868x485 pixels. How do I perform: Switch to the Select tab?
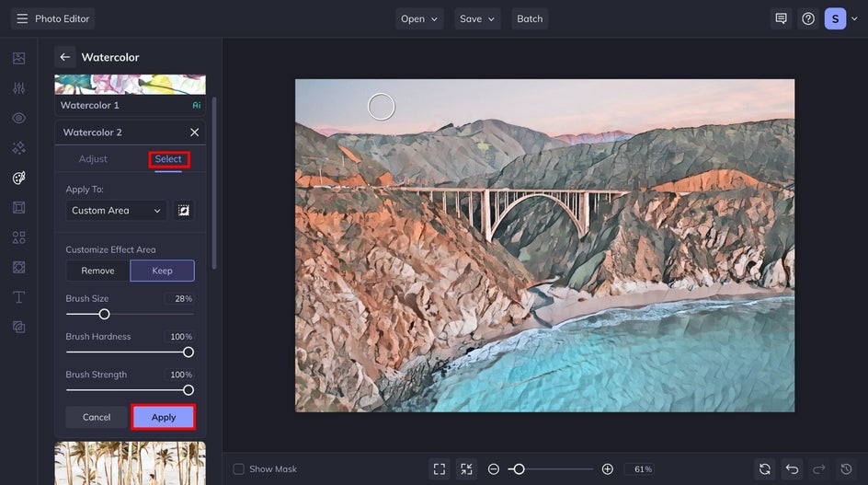click(x=168, y=159)
